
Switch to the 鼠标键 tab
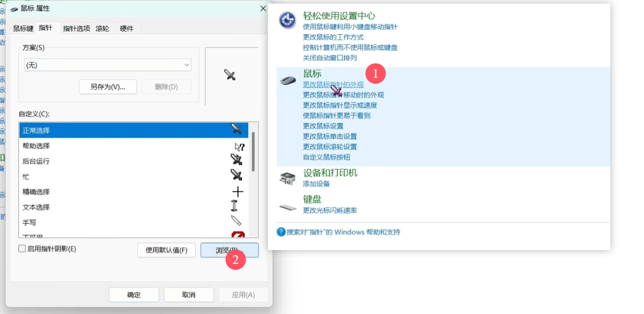(x=23, y=29)
